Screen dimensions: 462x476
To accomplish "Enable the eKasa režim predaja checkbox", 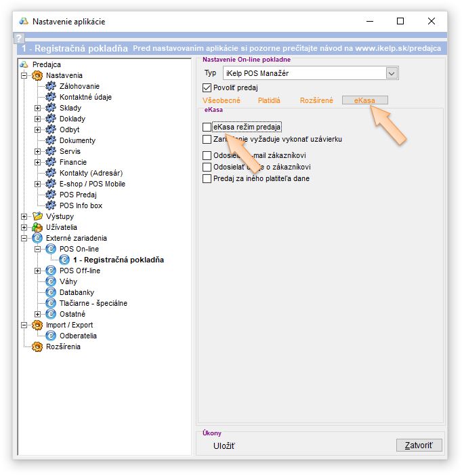I will [x=207, y=127].
